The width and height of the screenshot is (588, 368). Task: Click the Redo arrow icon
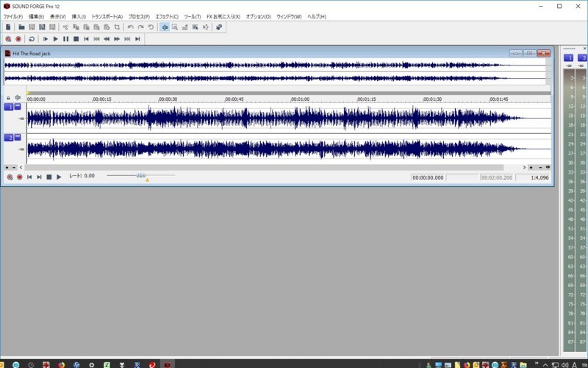[140, 27]
